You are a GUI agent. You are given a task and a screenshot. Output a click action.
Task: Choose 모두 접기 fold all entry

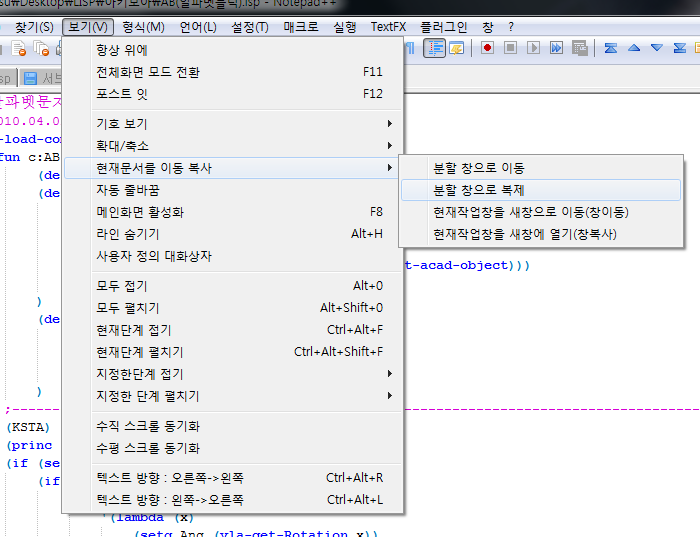[233, 286]
